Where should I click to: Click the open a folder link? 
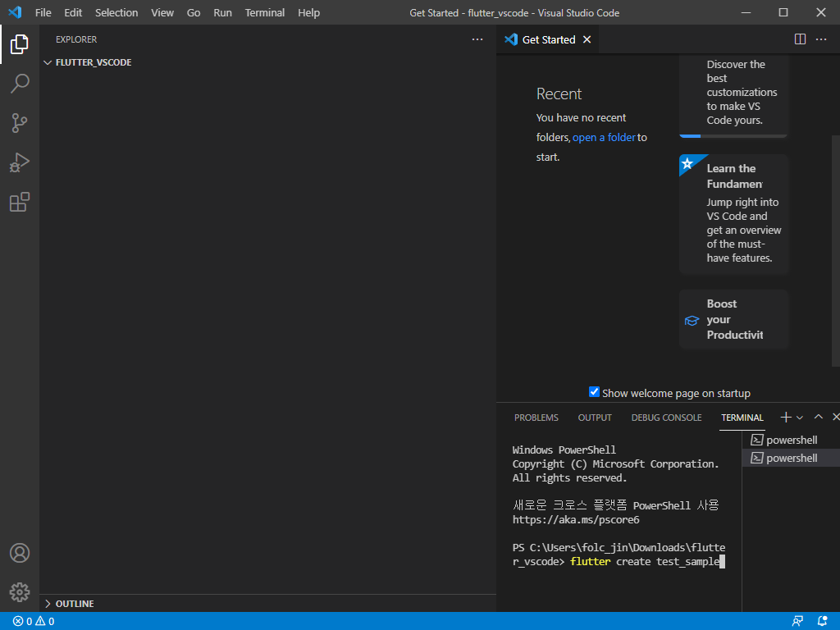click(604, 137)
